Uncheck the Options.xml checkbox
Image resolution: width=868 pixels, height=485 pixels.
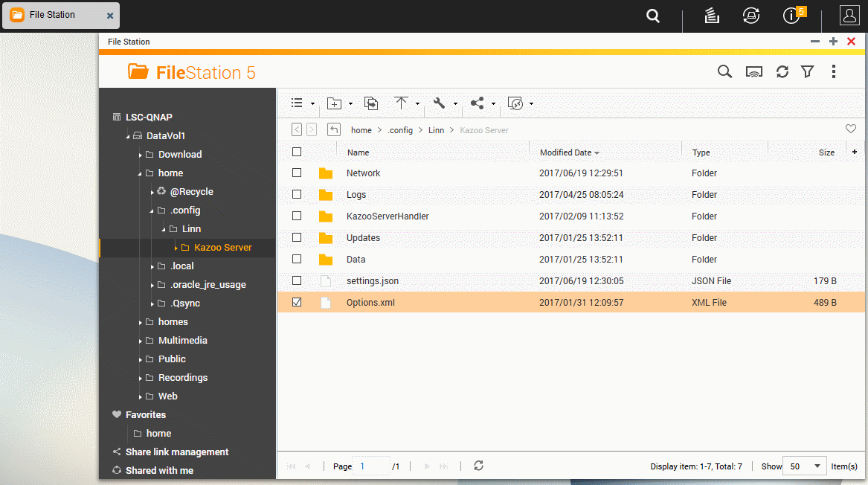(297, 303)
